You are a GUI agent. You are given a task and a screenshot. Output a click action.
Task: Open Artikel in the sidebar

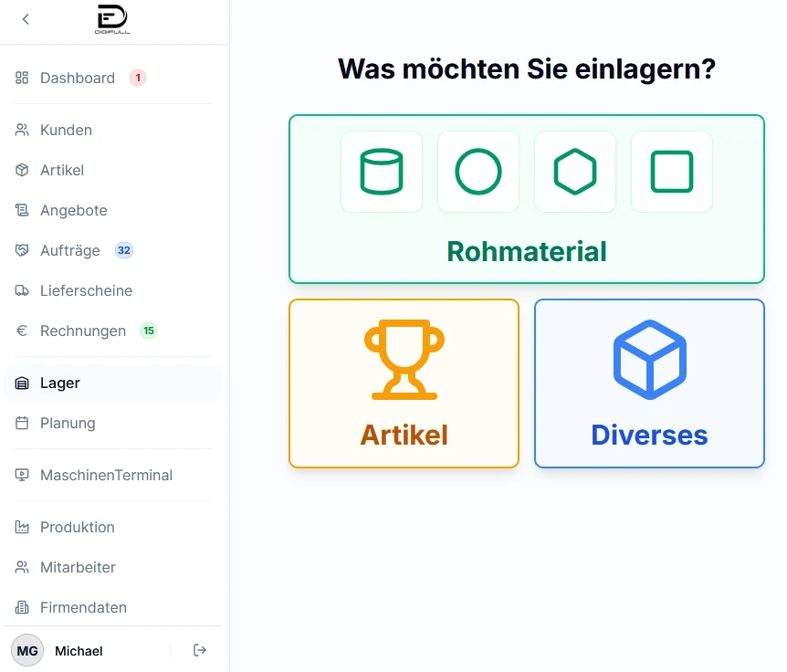click(x=112, y=170)
